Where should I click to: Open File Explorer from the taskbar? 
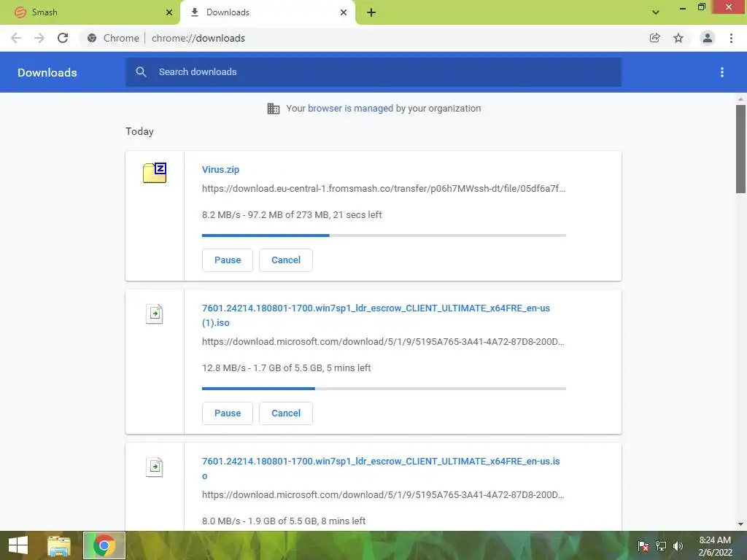pos(59,545)
